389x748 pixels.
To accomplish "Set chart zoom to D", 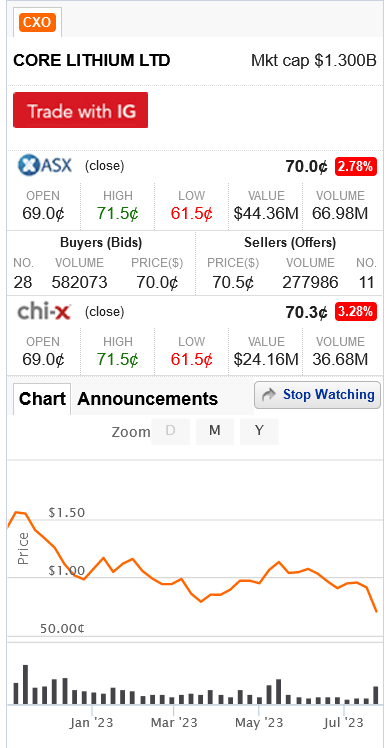I will (x=170, y=431).
